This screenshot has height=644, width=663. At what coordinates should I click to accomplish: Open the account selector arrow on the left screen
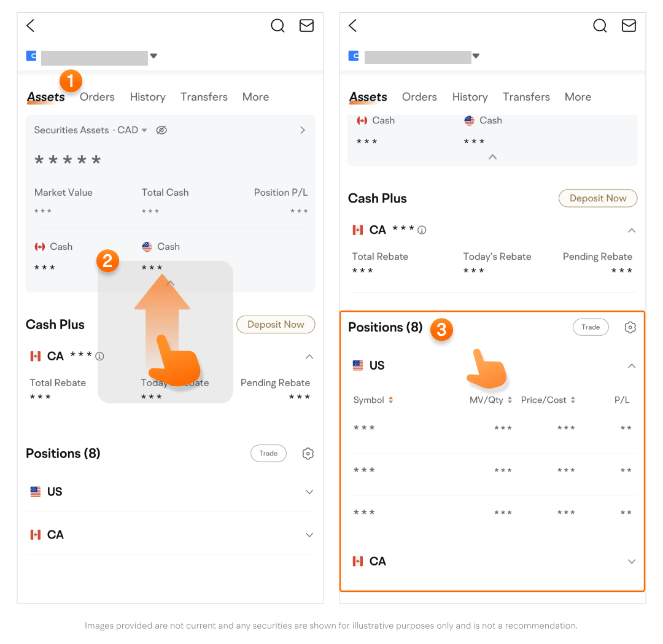coord(153,56)
